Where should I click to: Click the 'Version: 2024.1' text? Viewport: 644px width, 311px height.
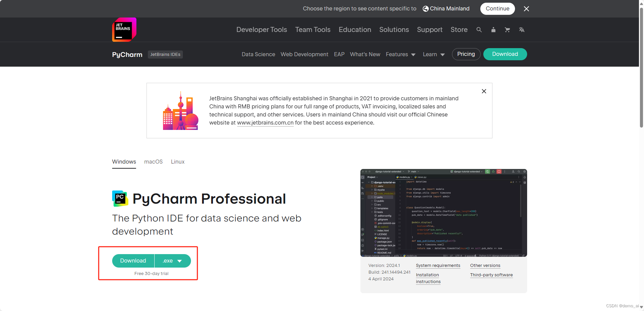tap(384, 266)
